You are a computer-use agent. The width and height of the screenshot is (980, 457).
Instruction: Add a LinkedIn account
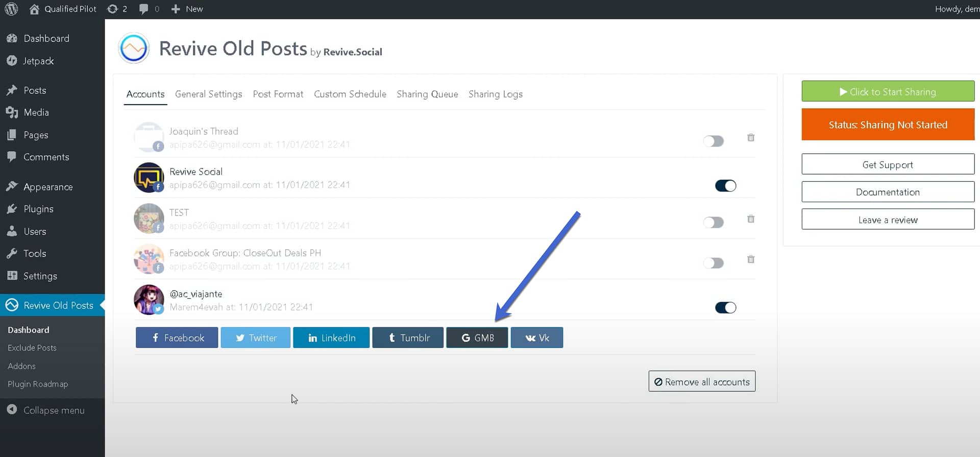pyautogui.click(x=331, y=338)
